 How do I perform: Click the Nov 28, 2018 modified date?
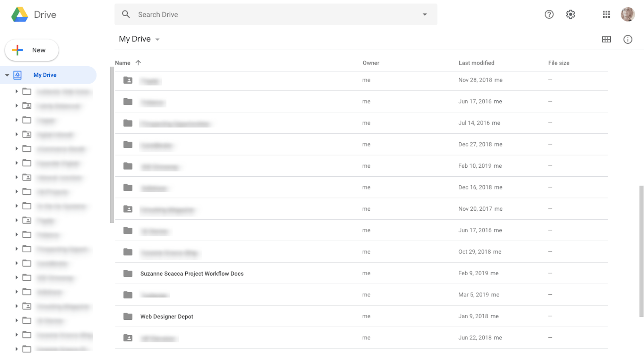(x=475, y=80)
